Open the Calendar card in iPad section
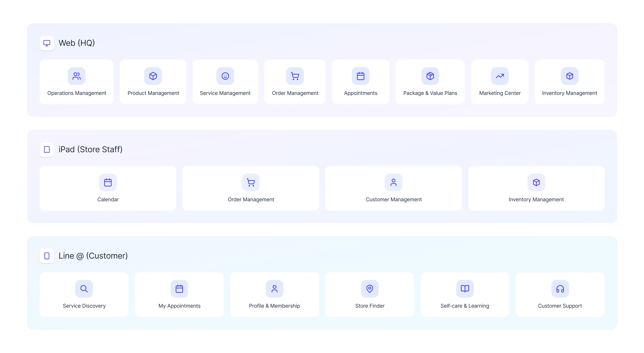 click(108, 188)
